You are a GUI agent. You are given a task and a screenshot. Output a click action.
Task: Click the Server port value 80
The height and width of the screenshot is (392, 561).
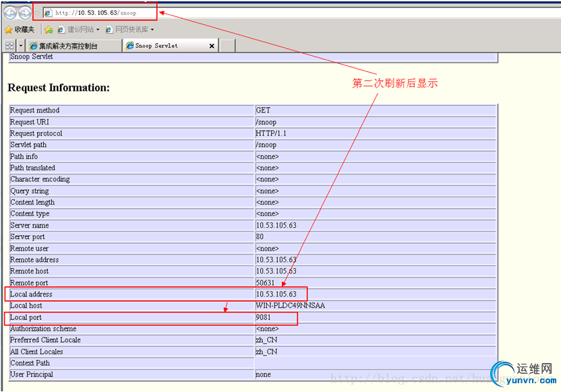260,236
